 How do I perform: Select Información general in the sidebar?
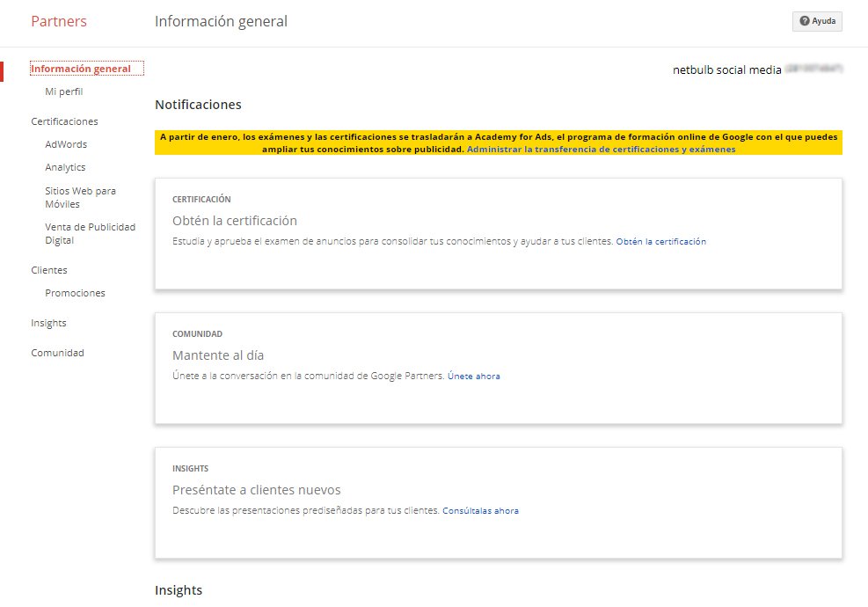(85, 68)
